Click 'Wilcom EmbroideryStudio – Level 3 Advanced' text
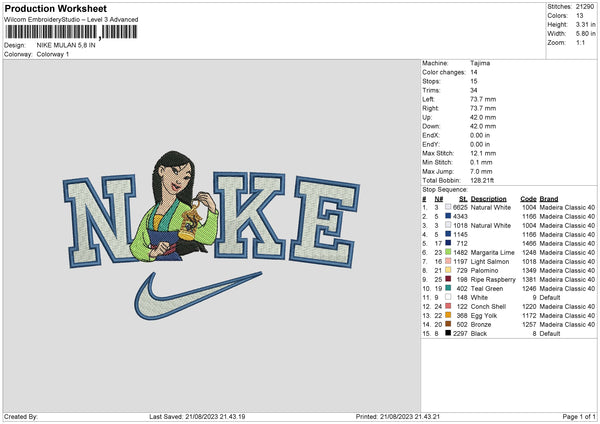Viewport: 600px width, 424px height. click(x=71, y=20)
